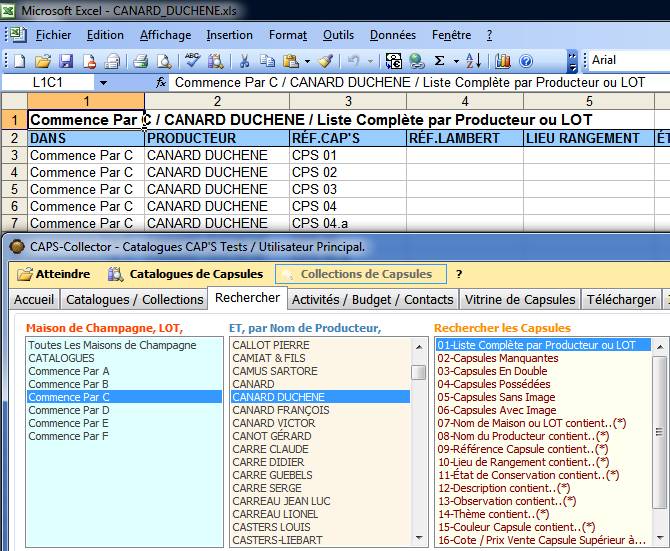Click the Catalogues de Capsules button

[185, 274]
